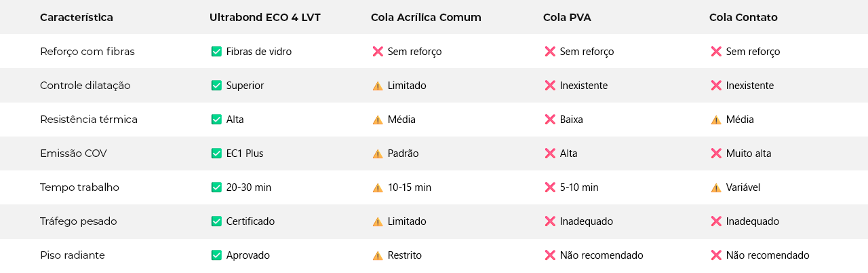Click green checkmark beside EC1 Plus
This screenshot has height=273, width=868.
pos(216,153)
